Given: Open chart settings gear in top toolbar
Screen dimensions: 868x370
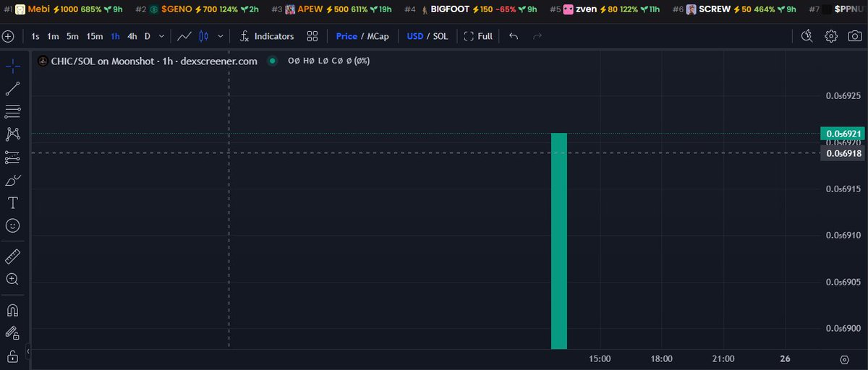Looking at the screenshot, I should point(831,36).
